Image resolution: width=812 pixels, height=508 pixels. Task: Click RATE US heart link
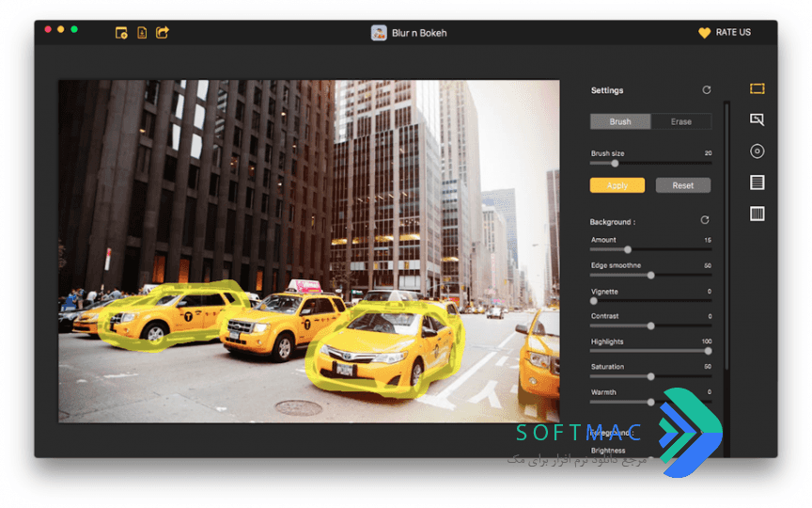(x=725, y=32)
